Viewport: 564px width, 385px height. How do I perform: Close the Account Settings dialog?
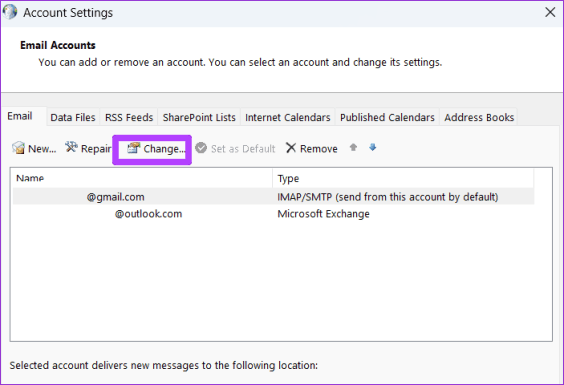pyautogui.click(x=550, y=13)
